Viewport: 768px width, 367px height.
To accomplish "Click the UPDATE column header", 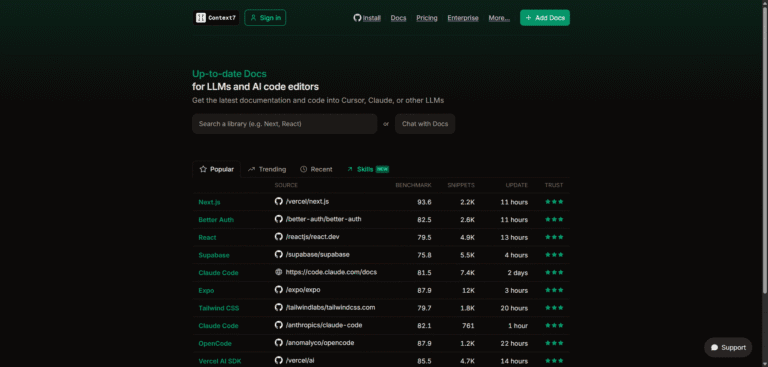I will click(517, 185).
